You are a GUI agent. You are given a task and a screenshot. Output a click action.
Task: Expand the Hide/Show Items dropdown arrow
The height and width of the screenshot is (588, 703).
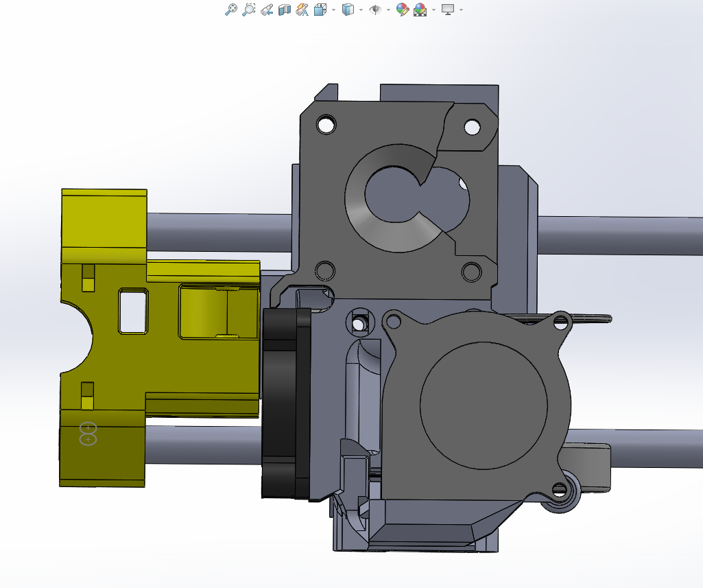tap(388, 10)
